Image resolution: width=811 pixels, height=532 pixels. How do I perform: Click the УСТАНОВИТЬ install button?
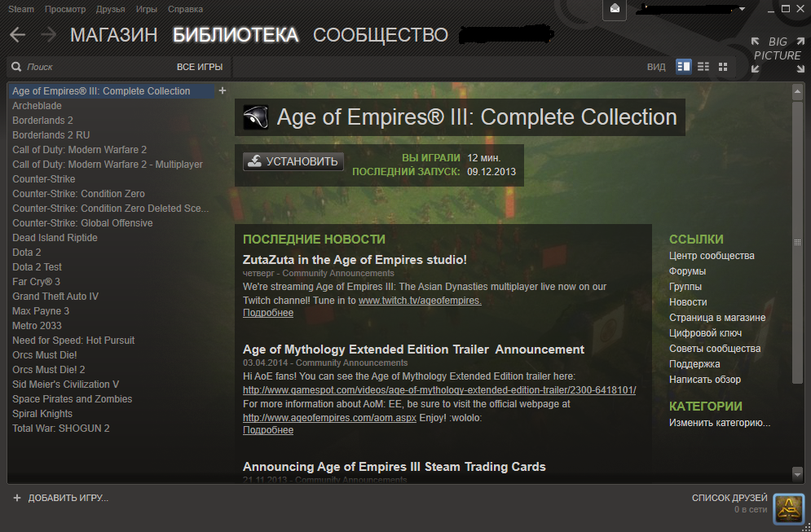click(293, 161)
